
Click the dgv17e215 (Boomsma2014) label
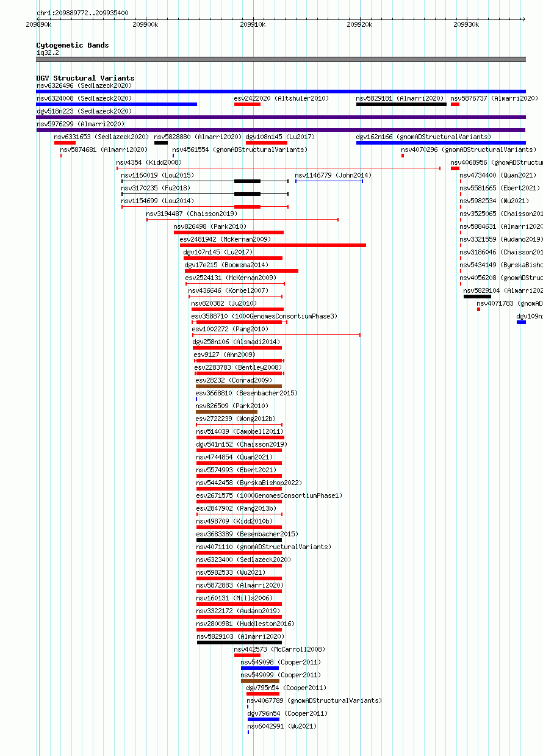226,265
